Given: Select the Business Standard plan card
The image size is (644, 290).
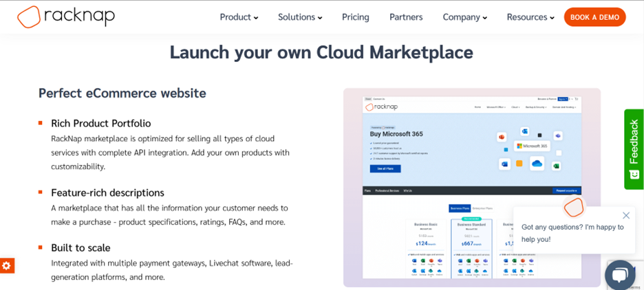Looking at the screenshot, I should pos(471,237).
